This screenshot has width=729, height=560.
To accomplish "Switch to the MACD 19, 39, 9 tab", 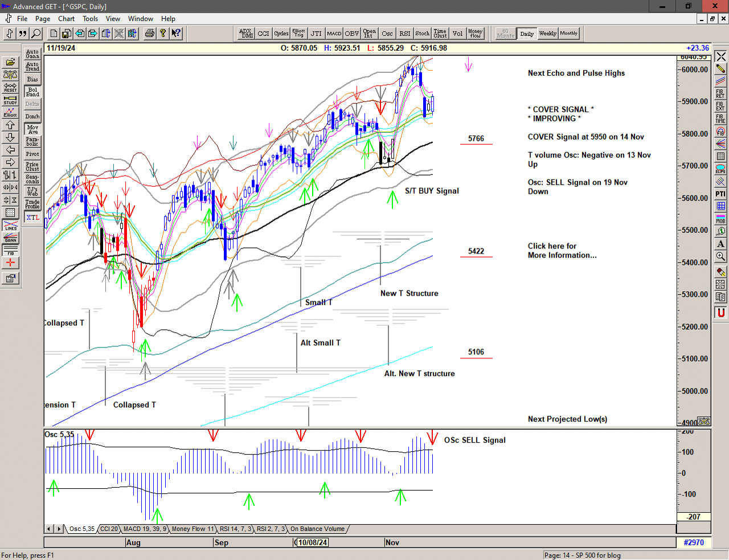I will (x=145, y=529).
